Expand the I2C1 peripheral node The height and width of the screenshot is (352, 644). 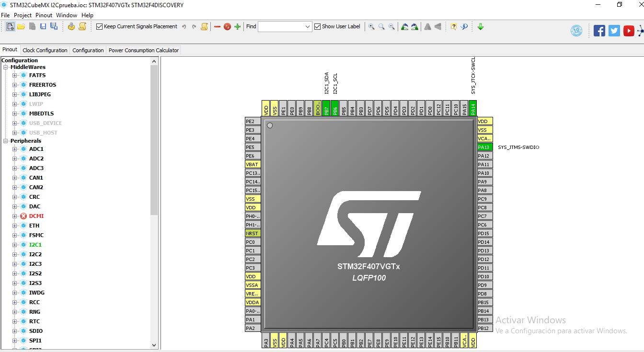(x=14, y=245)
